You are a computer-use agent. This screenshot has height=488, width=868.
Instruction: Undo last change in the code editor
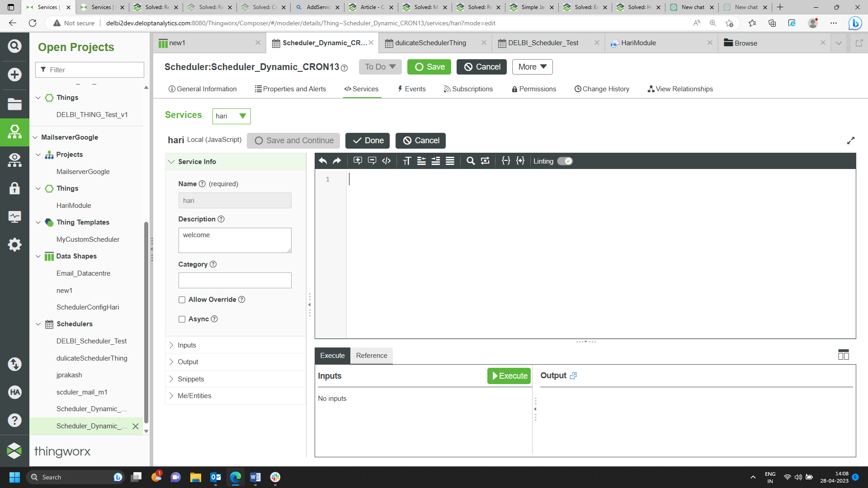(x=322, y=161)
